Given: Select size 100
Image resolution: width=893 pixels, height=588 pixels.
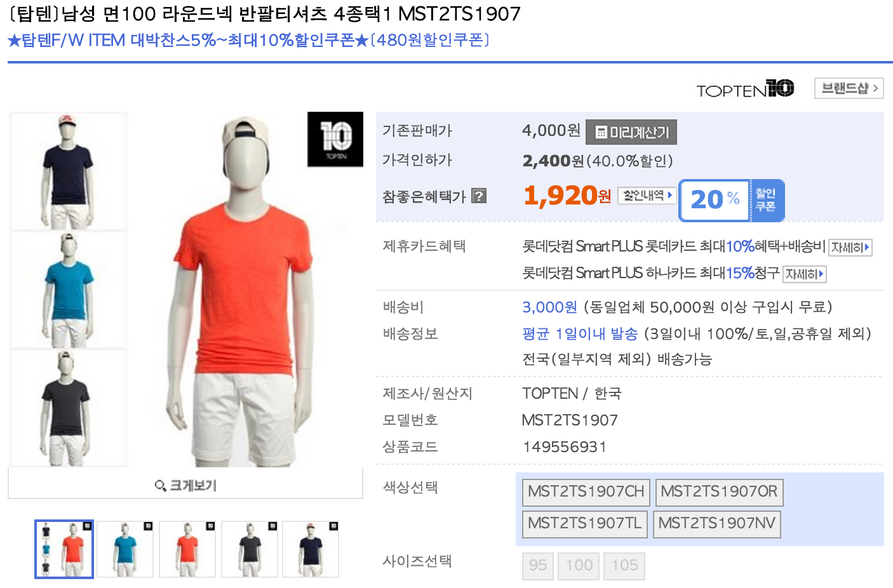Looking at the screenshot, I should click(x=579, y=565).
